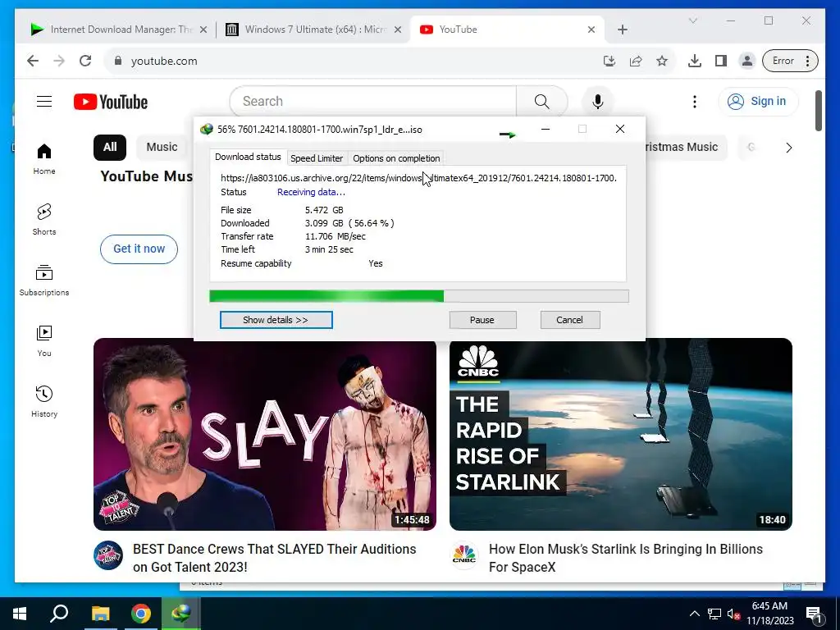Open Subscriptions in the sidebar
This screenshot has height=630, width=840.
44,281
